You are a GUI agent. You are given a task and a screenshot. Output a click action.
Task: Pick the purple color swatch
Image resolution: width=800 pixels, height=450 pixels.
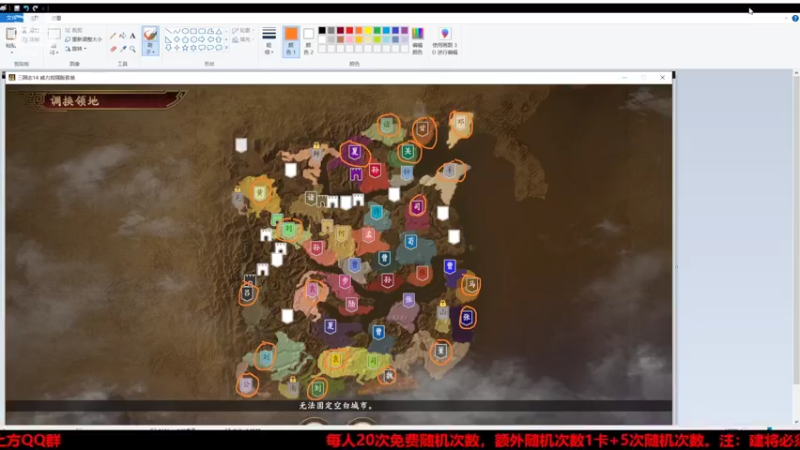tap(405, 31)
